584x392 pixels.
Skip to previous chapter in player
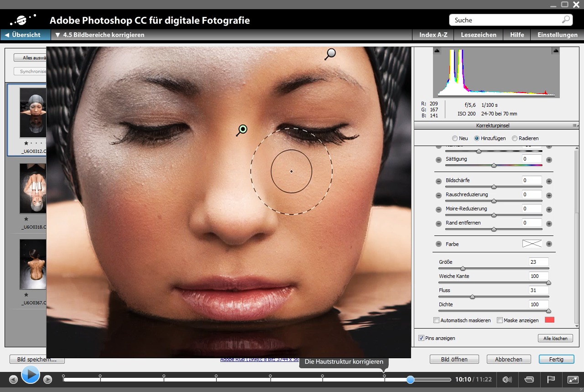pyautogui.click(x=13, y=379)
